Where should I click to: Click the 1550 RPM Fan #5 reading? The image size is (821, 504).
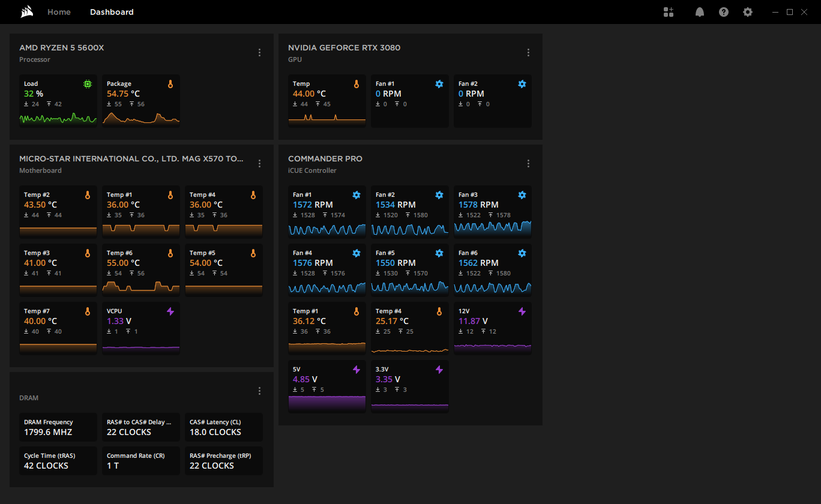coord(395,263)
